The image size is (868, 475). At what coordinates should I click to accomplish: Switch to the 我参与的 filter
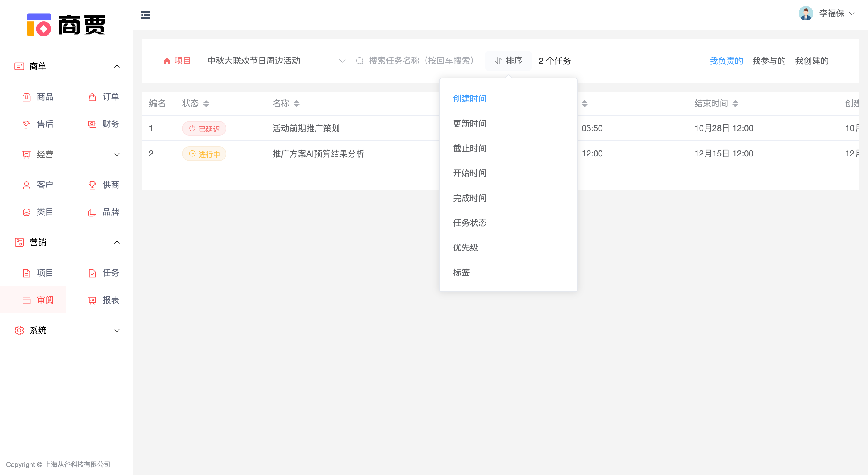769,61
